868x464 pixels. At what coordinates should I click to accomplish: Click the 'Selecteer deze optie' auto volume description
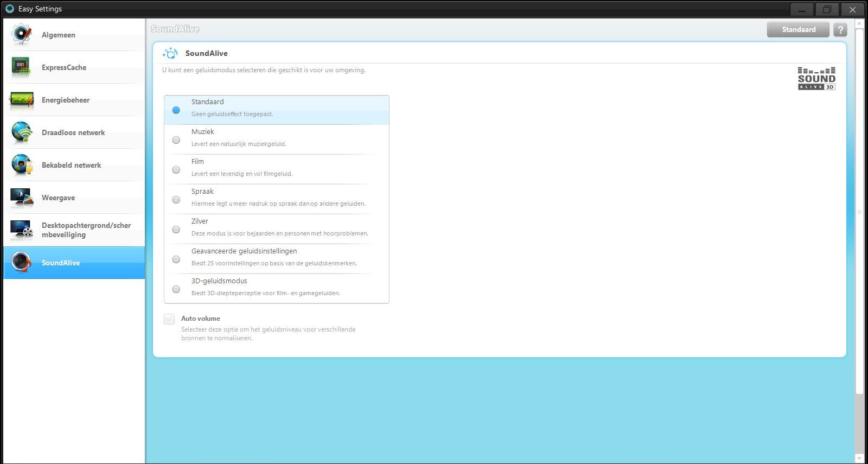coord(269,334)
